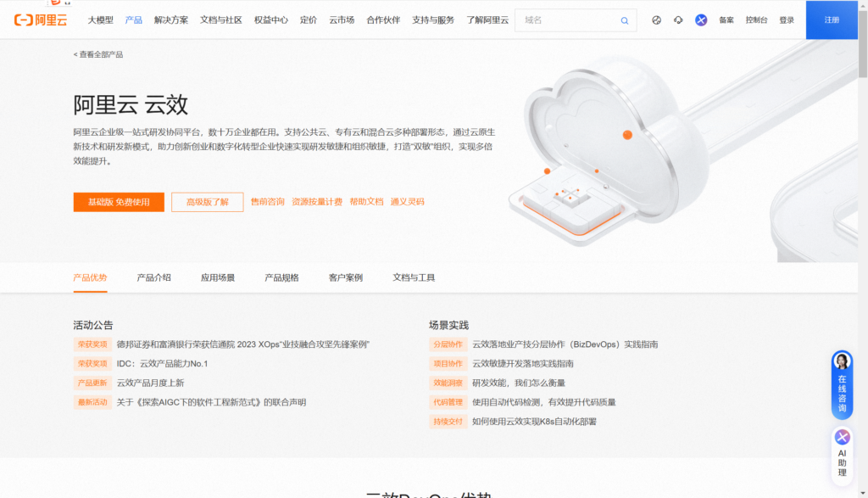The height and width of the screenshot is (498, 868).
Task: Click the orange 荣获奖项 tag icon
Action: (x=92, y=344)
